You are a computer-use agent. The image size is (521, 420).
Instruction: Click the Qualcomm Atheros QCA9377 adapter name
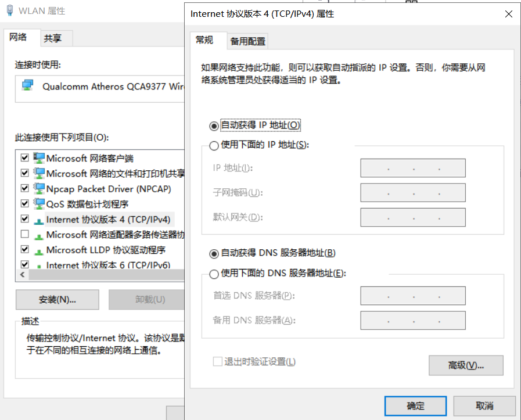point(113,87)
